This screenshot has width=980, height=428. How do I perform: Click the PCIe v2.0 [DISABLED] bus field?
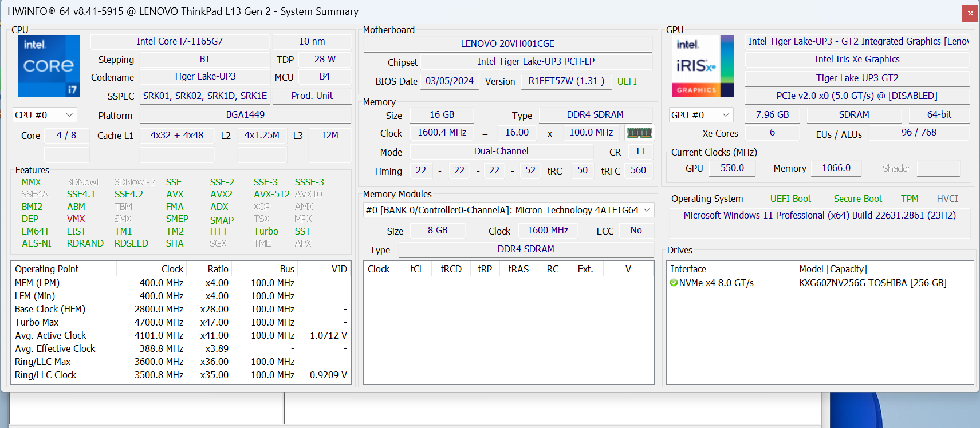(x=857, y=96)
